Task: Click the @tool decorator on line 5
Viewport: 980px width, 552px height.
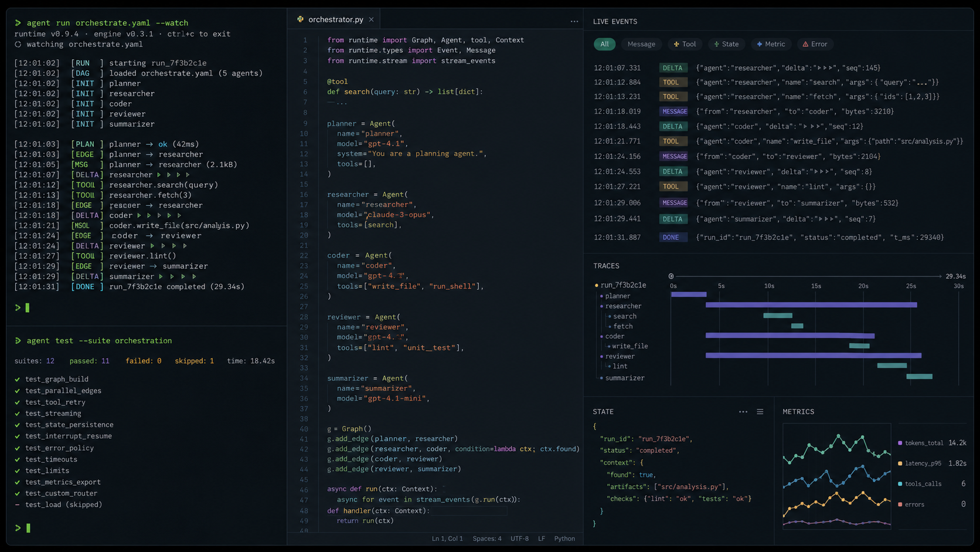Action: click(337, 82)
